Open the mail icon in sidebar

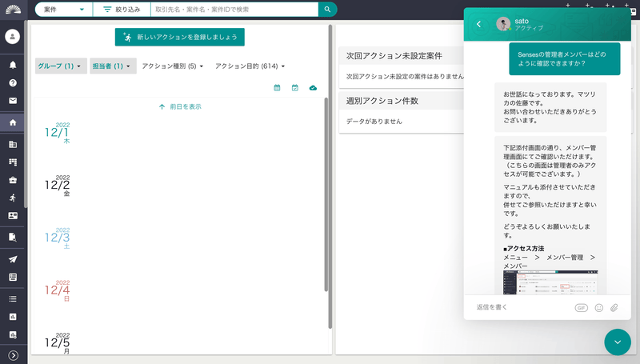pos(13,101)
